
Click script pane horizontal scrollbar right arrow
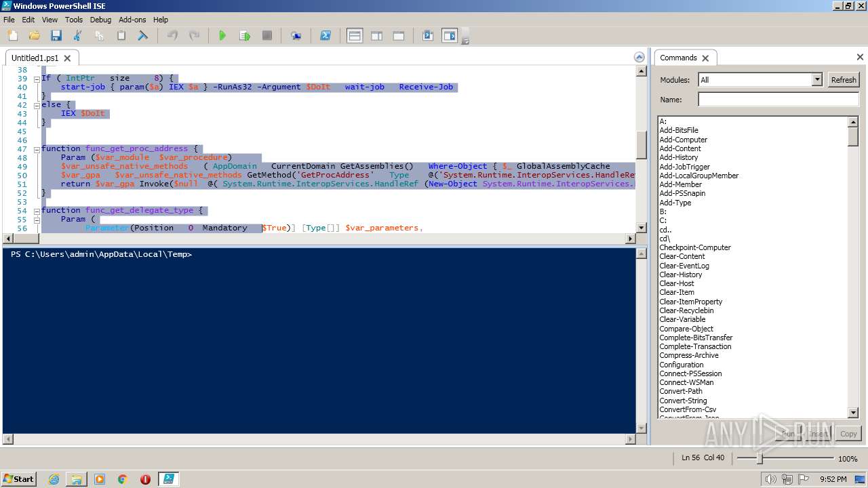(x=630, y=239)
